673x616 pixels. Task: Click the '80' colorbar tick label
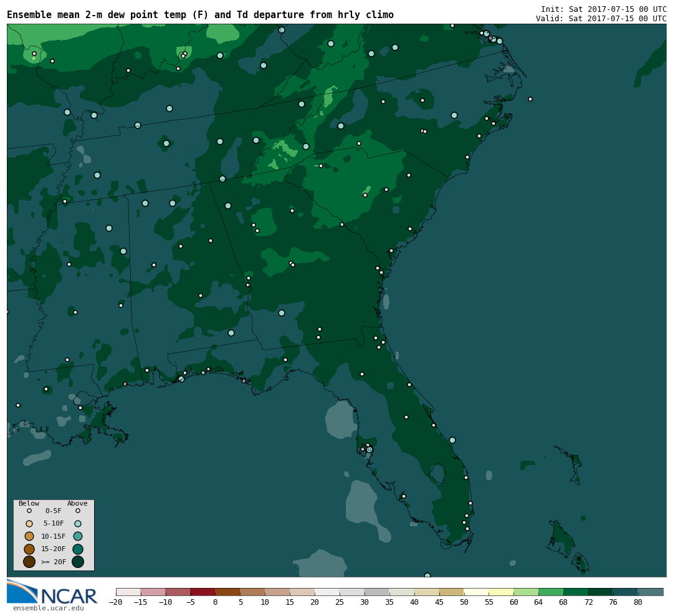[x=638, y=602]
